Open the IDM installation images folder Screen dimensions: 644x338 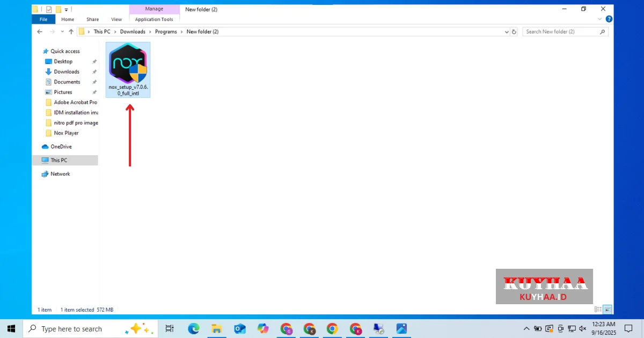(x=76, y=113)
